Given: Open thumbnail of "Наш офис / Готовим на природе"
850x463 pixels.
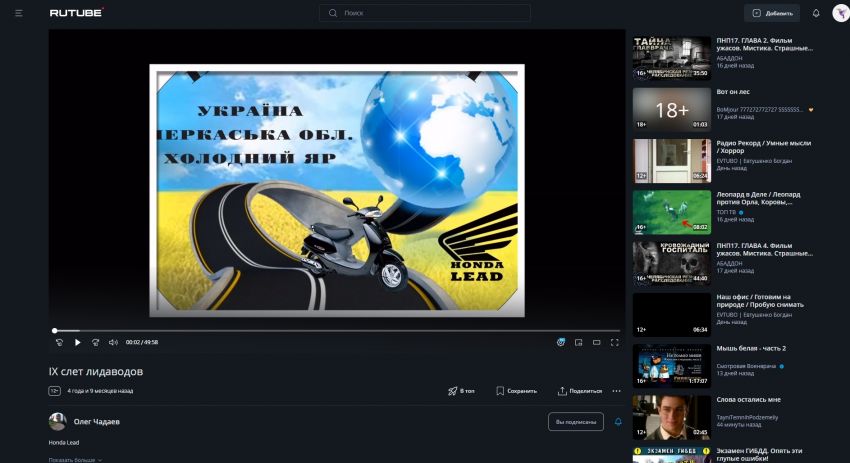Looking at the screenshot, I should [x=672, y=314].
